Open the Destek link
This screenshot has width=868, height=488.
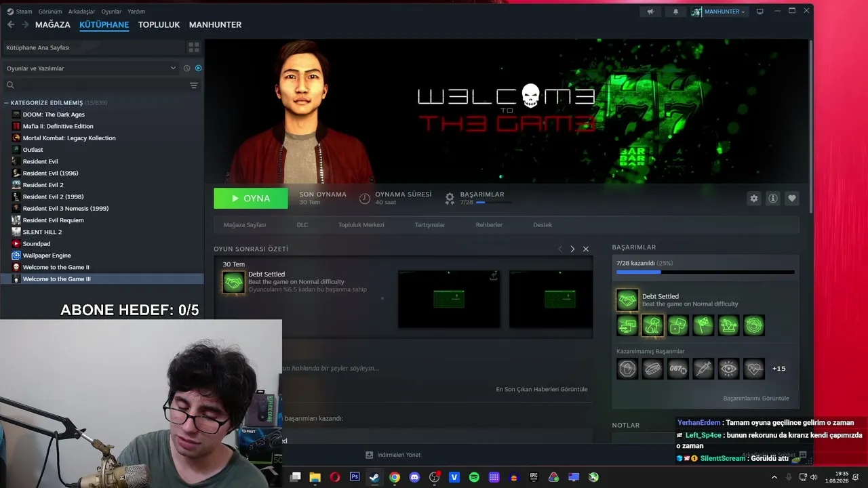[542, 225]
